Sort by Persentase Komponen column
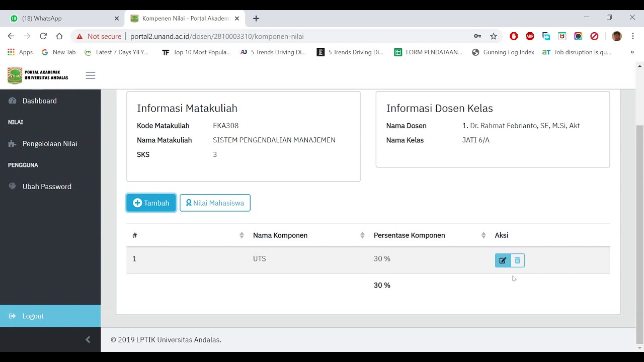The height and width of the screenshot is (362, 644). 429,235
